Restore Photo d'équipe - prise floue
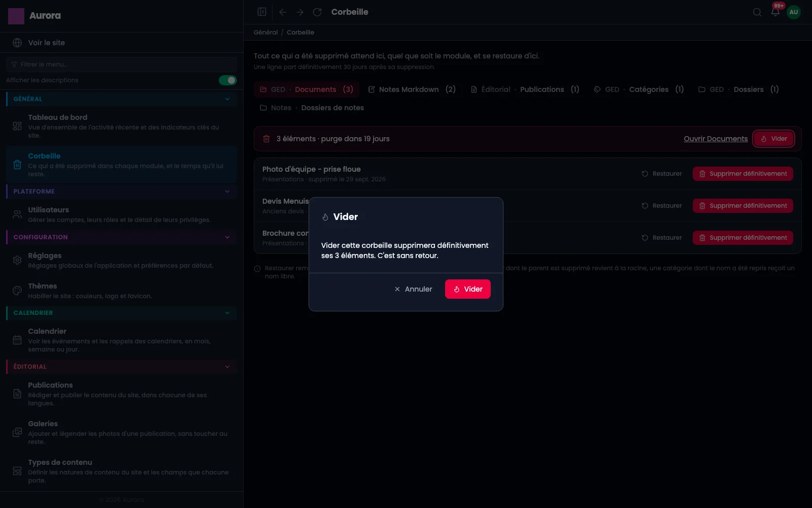 point(662,174)
